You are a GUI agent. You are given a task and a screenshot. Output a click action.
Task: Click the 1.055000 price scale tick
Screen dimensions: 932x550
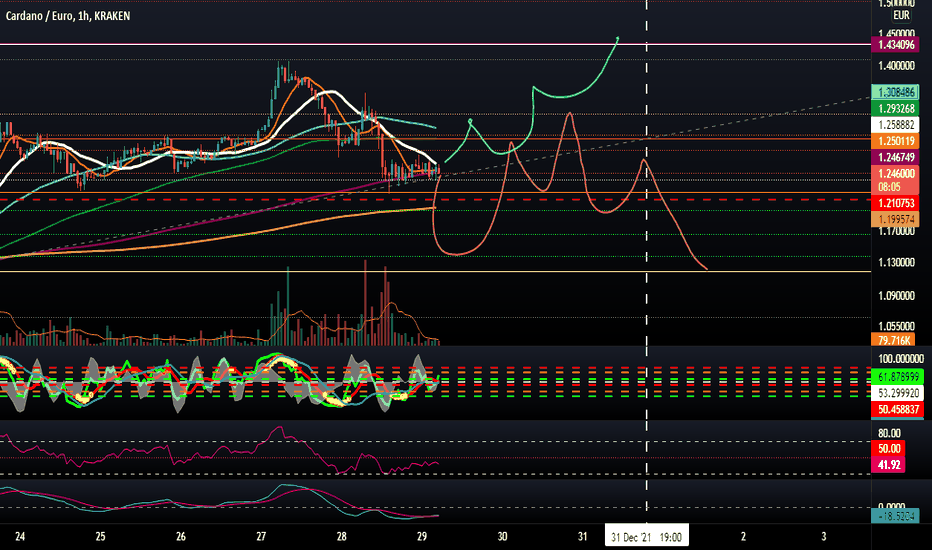[896, 326]
